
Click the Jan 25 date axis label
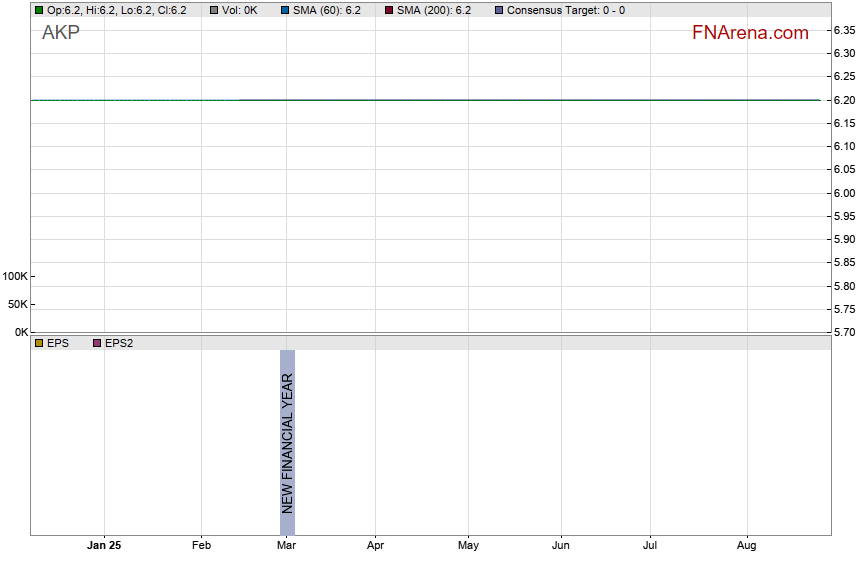[x=104, y=546]
